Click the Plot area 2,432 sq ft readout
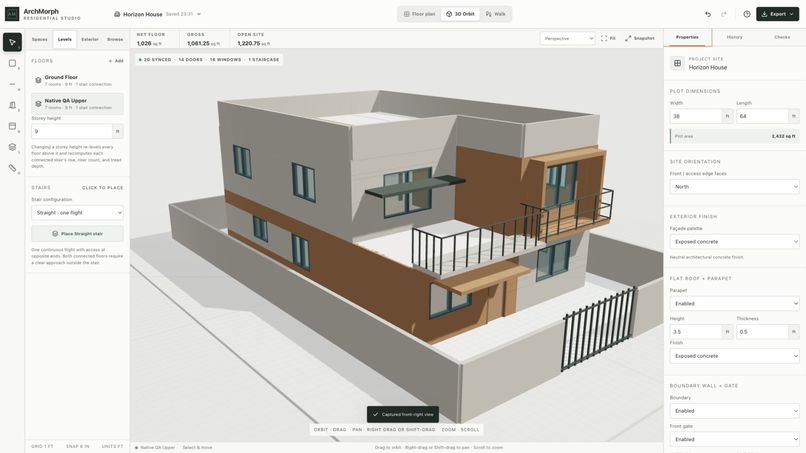The height and width of the screenshot is (453, 806). click(735, 136)
